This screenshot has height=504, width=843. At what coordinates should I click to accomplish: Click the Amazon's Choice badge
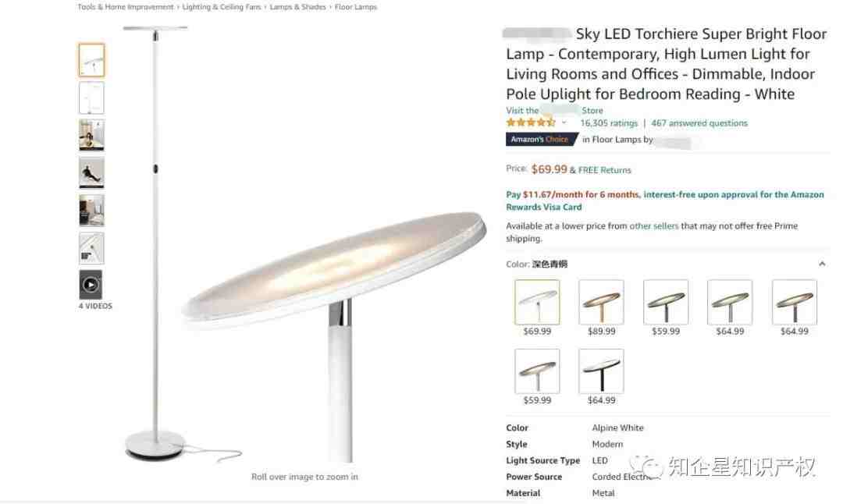(x=540, y=139)
